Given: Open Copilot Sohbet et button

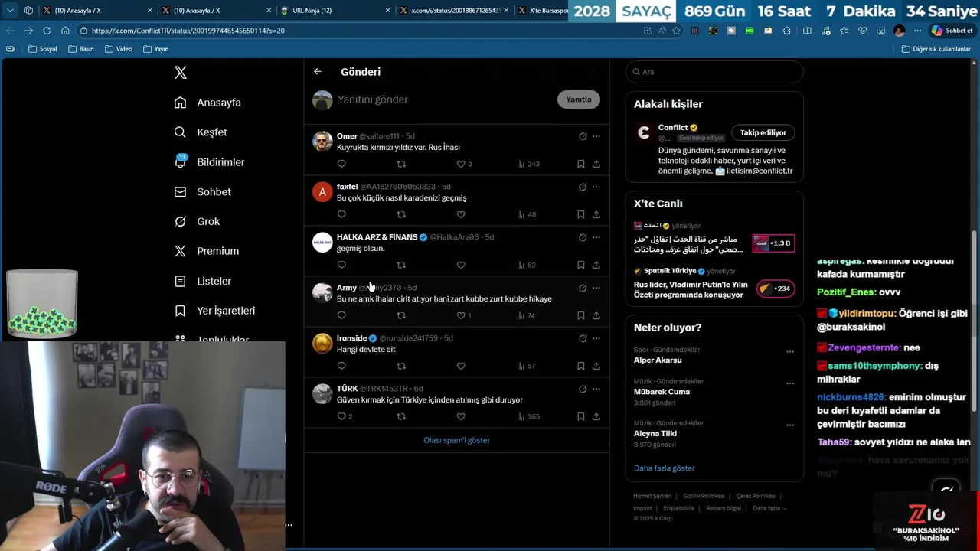Looking at the screenshot, I should coord(952,31).
